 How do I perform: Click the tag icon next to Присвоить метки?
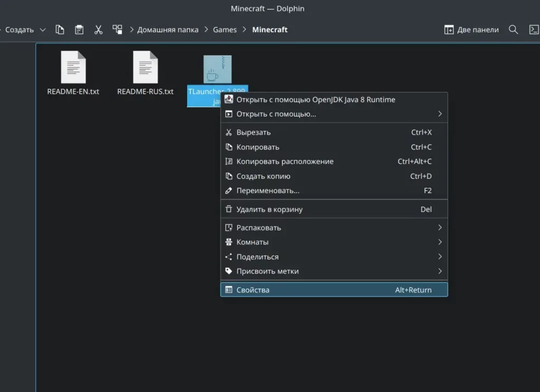229,271
